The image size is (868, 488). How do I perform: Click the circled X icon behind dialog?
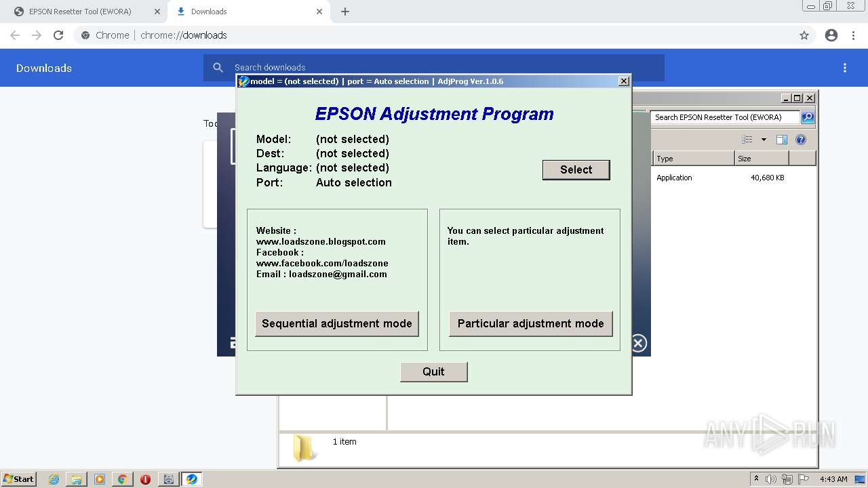coord(639,344)
